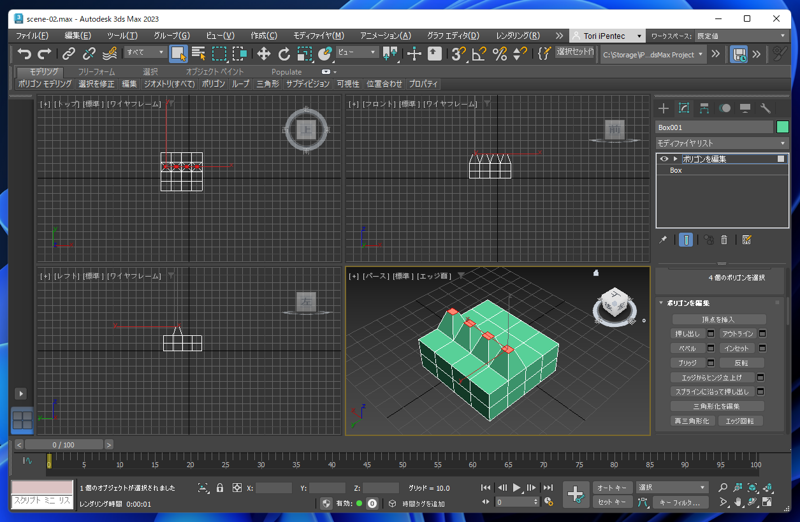The width and height of the screenshot is (800, 522).
Task: Open the Utilities wrench panel icon
Action: point(765,108)
